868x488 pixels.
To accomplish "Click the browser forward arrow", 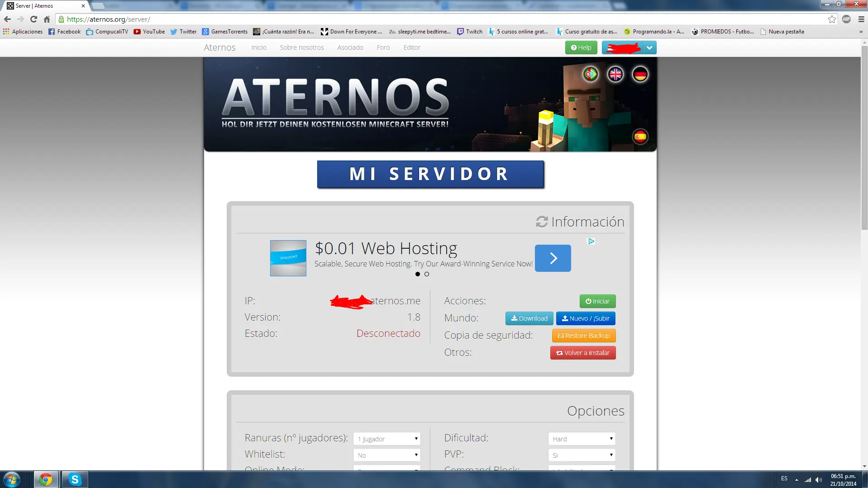I will [x=20, y=19].
